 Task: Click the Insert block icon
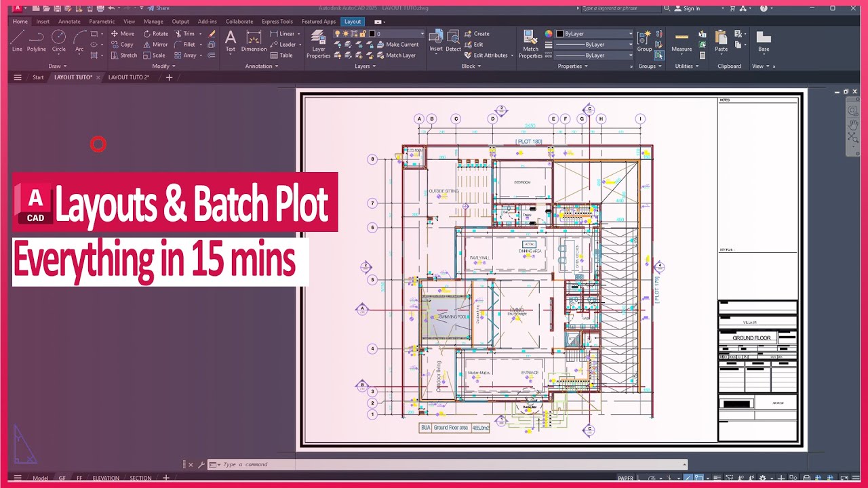[436, 41]
